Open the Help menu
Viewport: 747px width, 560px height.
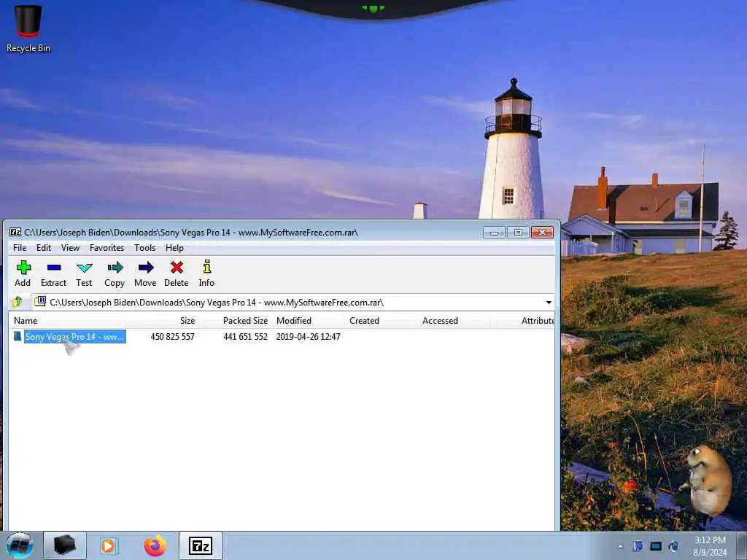click(x=174, y=248)
